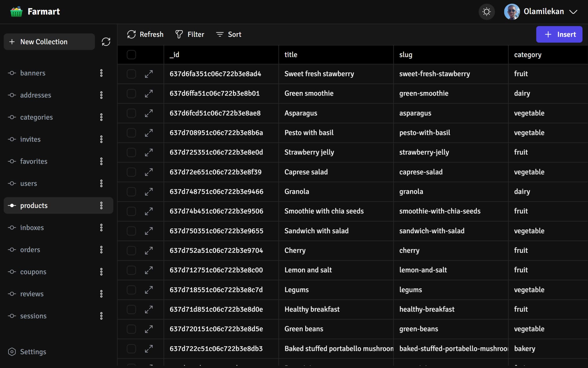This screenshot has width=588, height=368.
Task: Check the Cherry row checkbox
Action: [131, 250]
